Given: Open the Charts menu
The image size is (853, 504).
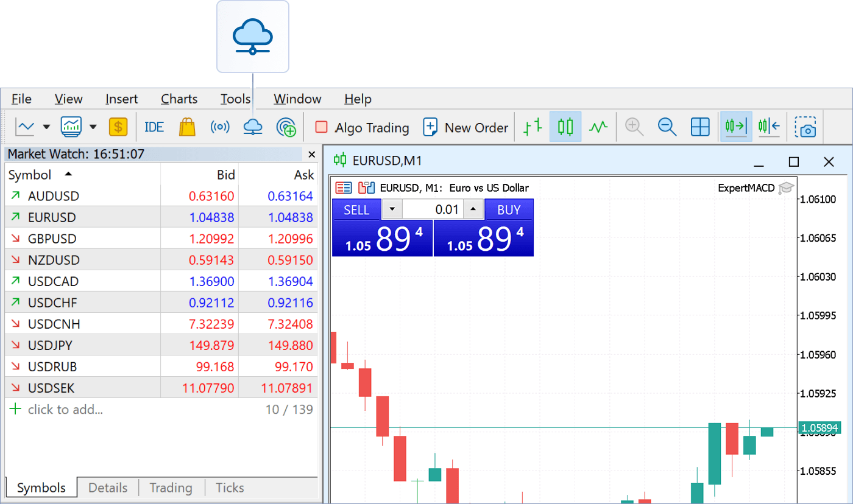Looking at the screenshot, I should (x=179, y=99).
